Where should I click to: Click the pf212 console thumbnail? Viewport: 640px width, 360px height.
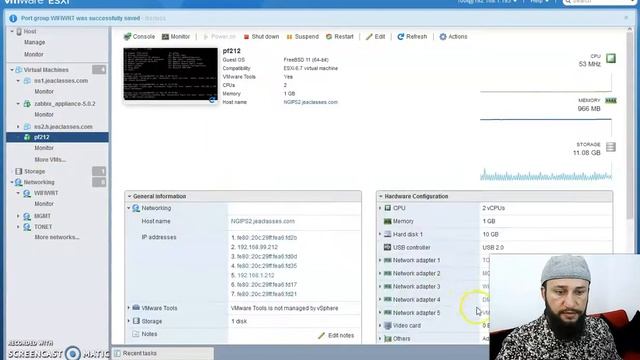click(171, 74)
